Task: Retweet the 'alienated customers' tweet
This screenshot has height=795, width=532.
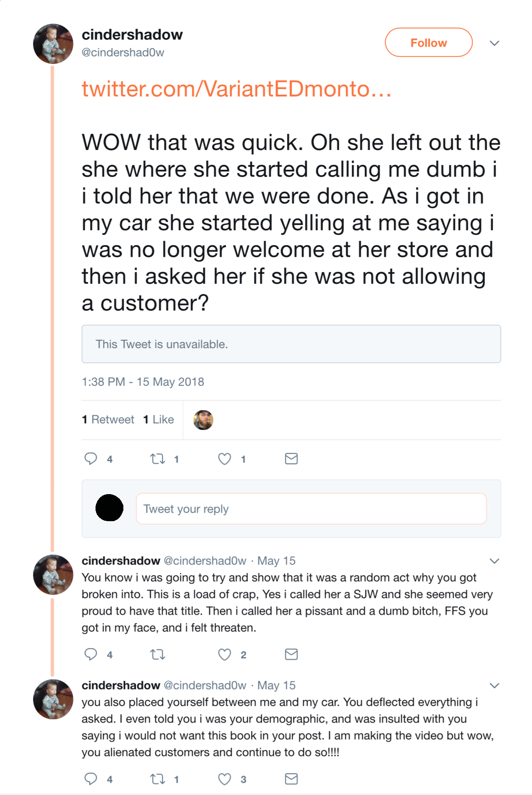Action: click(x=158, y=779)
